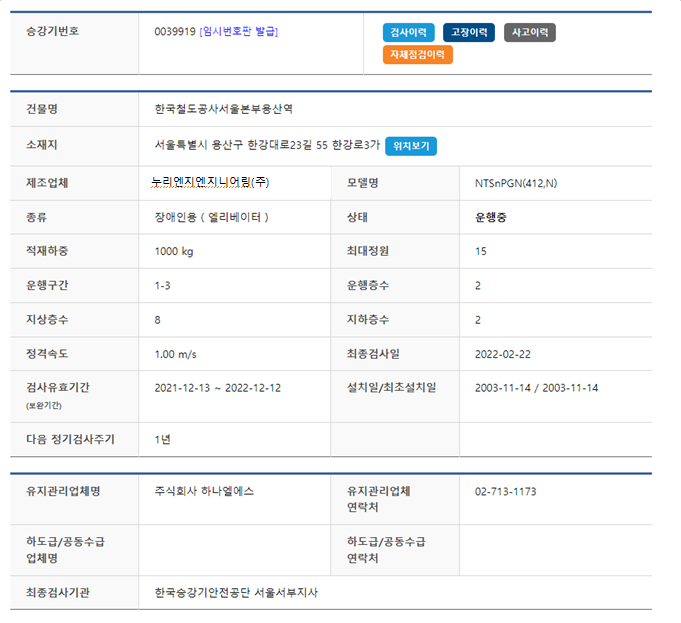
Task: Click operating range value 1-3
Action: tap(162, 286)
